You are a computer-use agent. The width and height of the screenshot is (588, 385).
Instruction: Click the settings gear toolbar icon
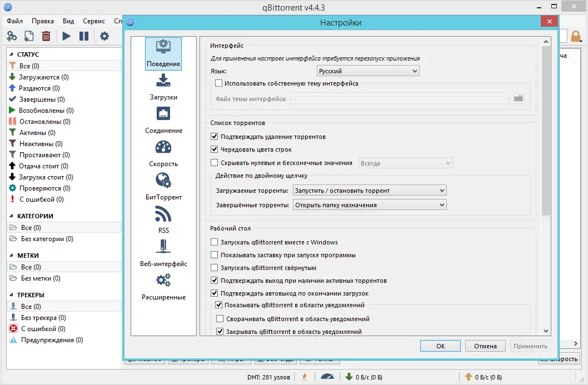(x=104, y=36)
